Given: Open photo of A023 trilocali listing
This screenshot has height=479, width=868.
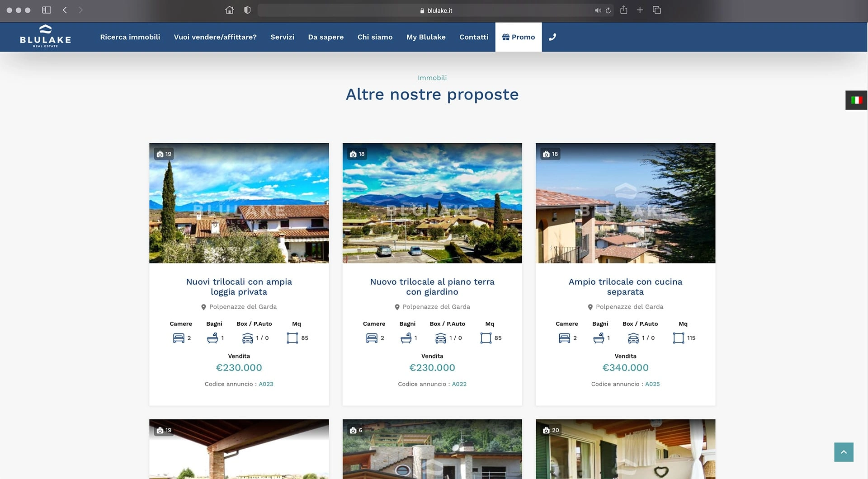Looking at the screenshot, I should (x=239, y=203).
